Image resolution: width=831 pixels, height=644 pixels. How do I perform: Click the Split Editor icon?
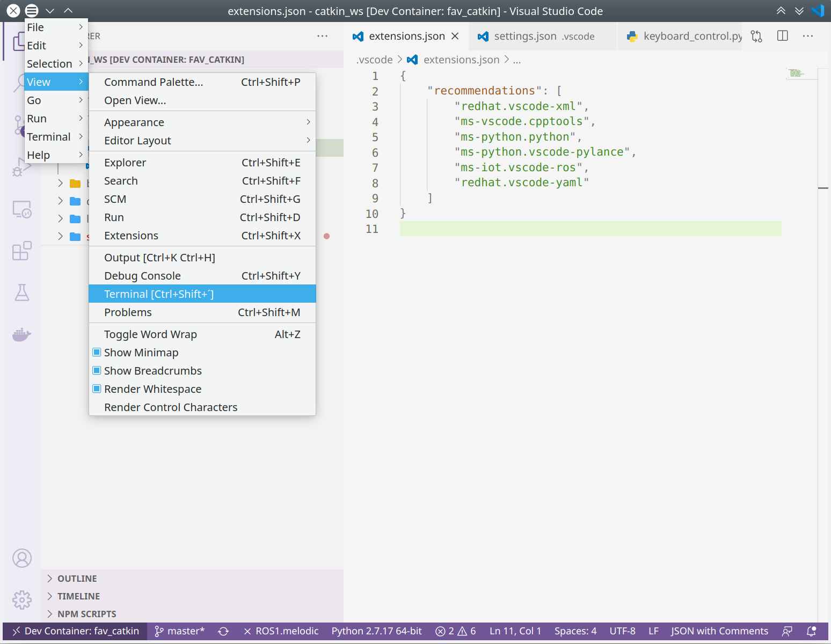783,36
